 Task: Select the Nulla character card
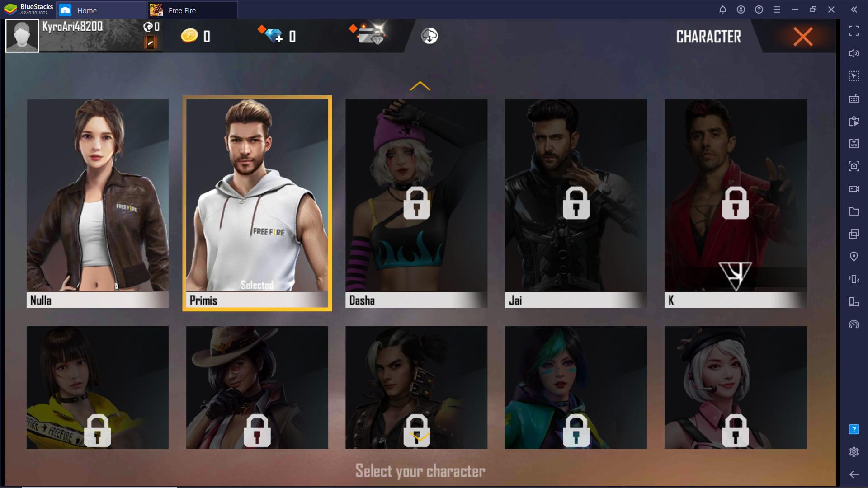98,202
